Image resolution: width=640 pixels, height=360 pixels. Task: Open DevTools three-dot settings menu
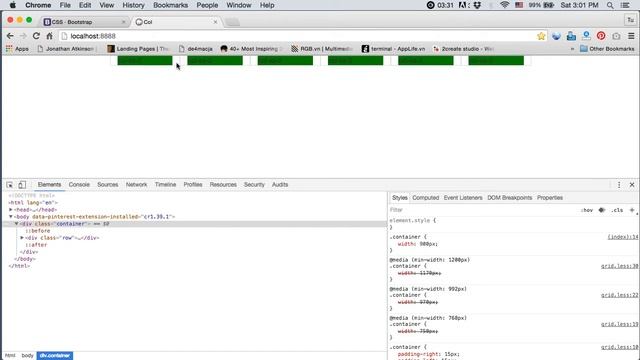point(619,184)
